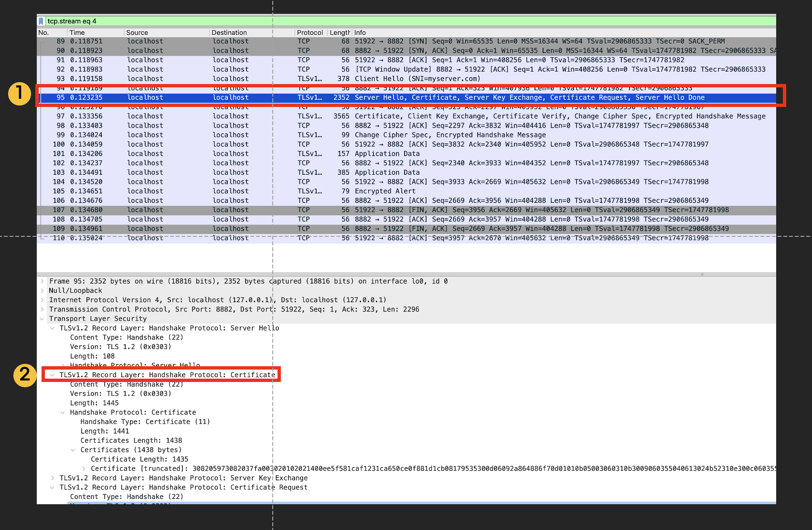Select packet 109 FIN, ACK row

coord(406,229)
